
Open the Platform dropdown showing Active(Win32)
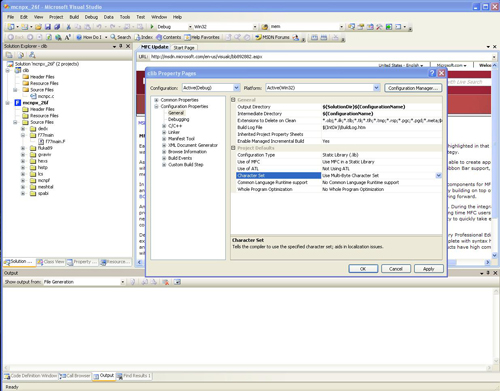376,88
